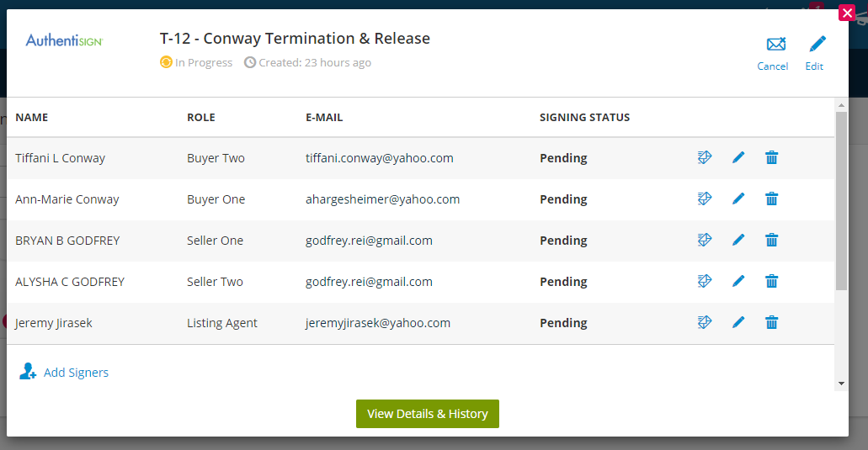Click the Edit pencil in header
This screenshot has width=868, height=450.
[817, 45]
